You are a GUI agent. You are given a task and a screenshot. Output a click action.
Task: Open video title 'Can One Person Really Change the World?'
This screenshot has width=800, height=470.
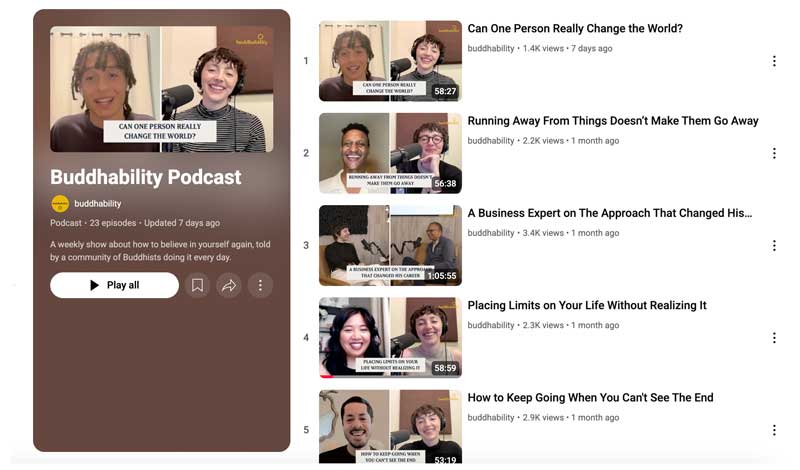[575, 29]
